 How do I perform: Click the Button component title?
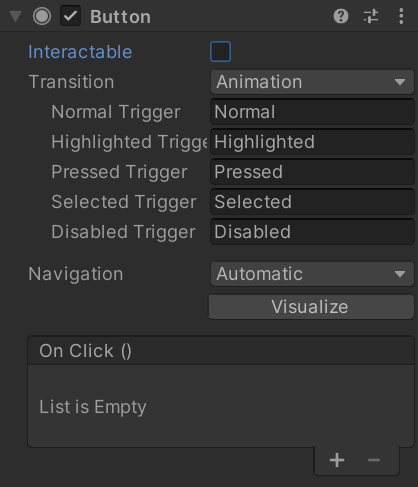pyautogui.click(x=120, y=16)
